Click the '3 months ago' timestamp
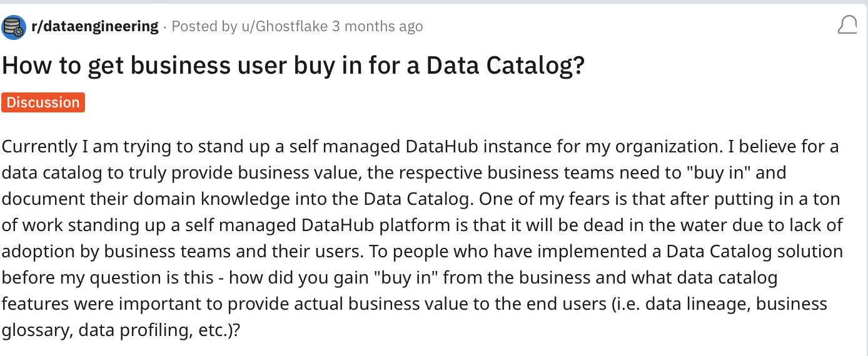Screen dimensions: 868x356 click(377, 26)
